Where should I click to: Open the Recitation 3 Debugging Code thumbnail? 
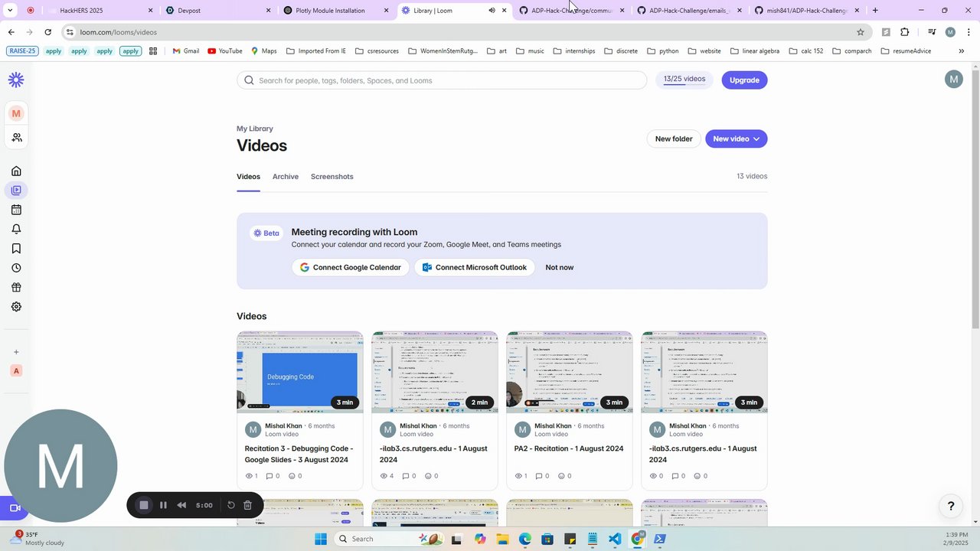pos(300,372)
